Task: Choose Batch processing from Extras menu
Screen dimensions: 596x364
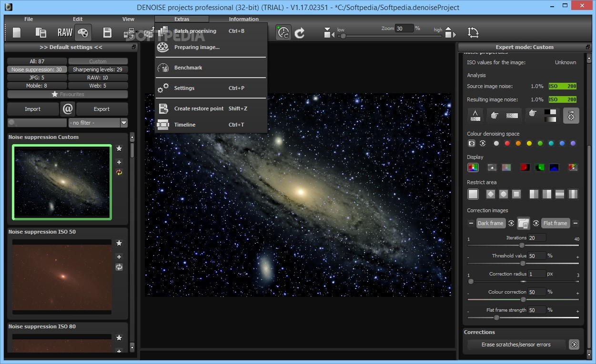Action: click(211, 31)
